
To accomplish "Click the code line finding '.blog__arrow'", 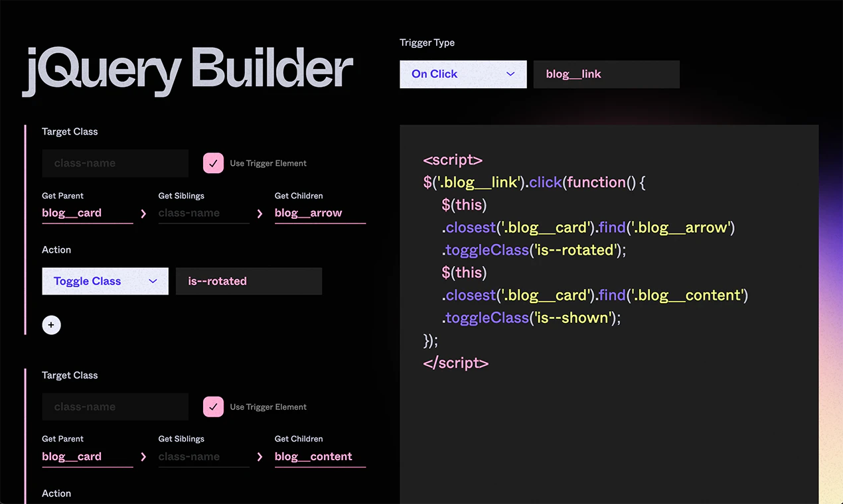I will click(x=588, y=227).
